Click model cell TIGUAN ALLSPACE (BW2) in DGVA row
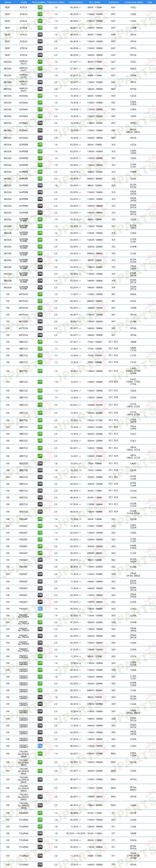156x868 pixels. pyautogui.click(x=24, y=762)
